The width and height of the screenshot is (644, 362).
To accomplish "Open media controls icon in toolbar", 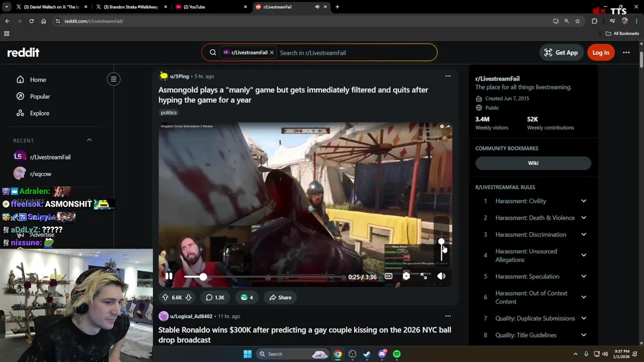I will tap(612, 21).
